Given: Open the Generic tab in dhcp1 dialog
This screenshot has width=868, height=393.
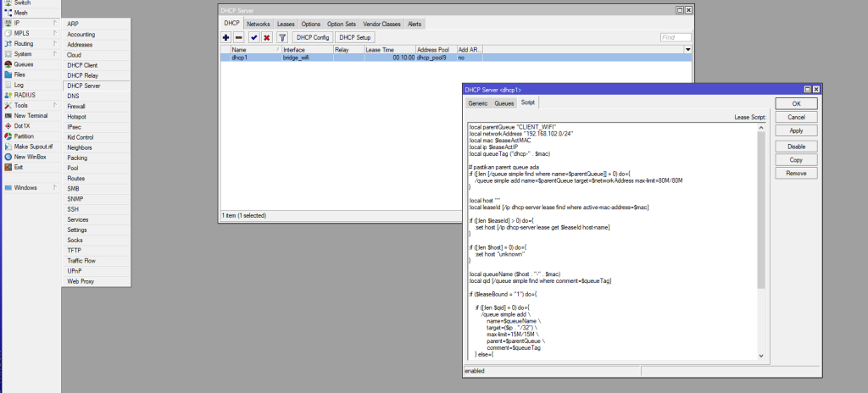Looking at the screenshot, I should click(478, 103).
